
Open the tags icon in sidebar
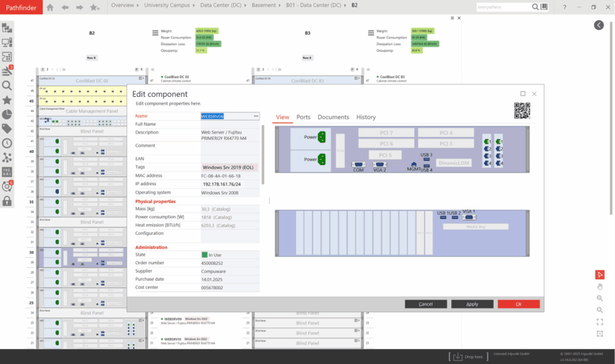click(x=7, y=129)
